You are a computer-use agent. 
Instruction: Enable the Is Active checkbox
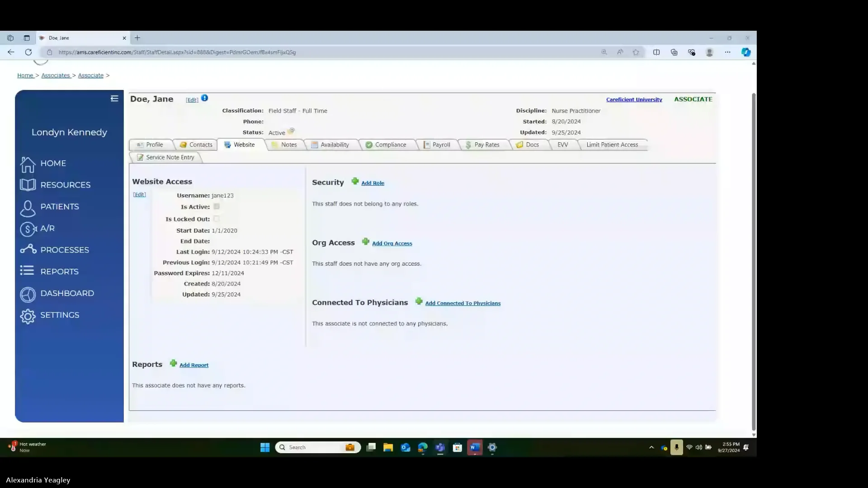click(x=217, y=206)
